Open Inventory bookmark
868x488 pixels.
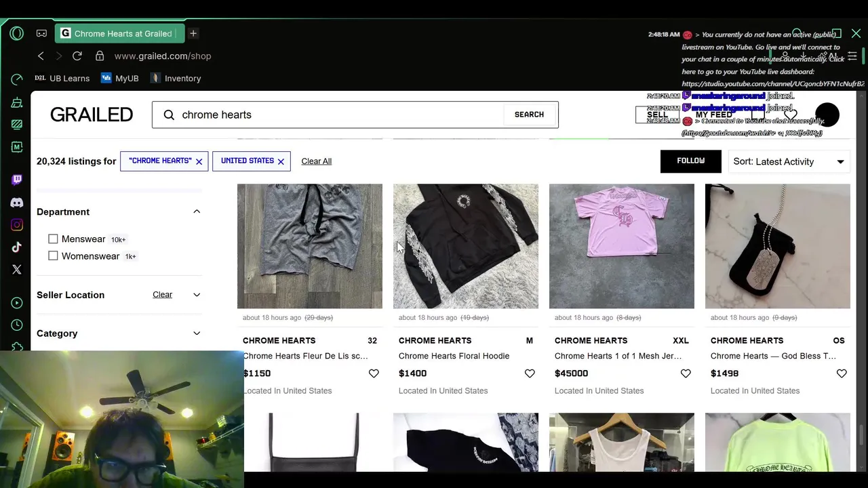(x=176, y=78)
